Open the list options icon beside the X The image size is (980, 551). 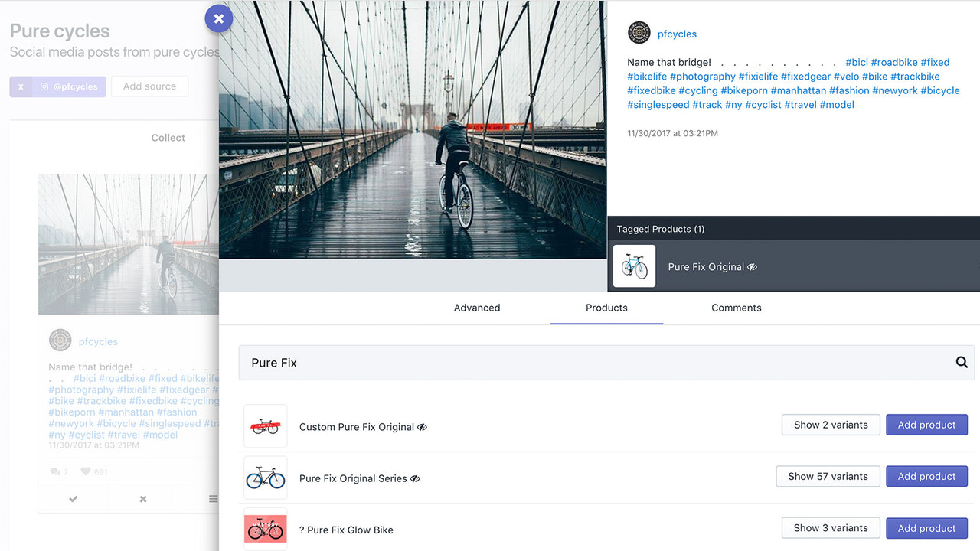212,499
